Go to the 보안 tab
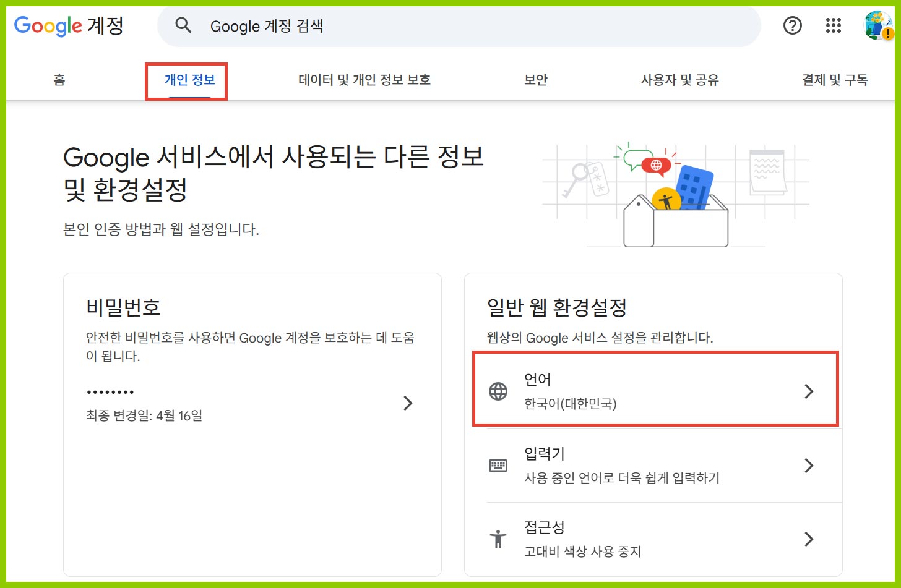Image resolution: width=901 pixels, height=588 pixels. (536, 80)
